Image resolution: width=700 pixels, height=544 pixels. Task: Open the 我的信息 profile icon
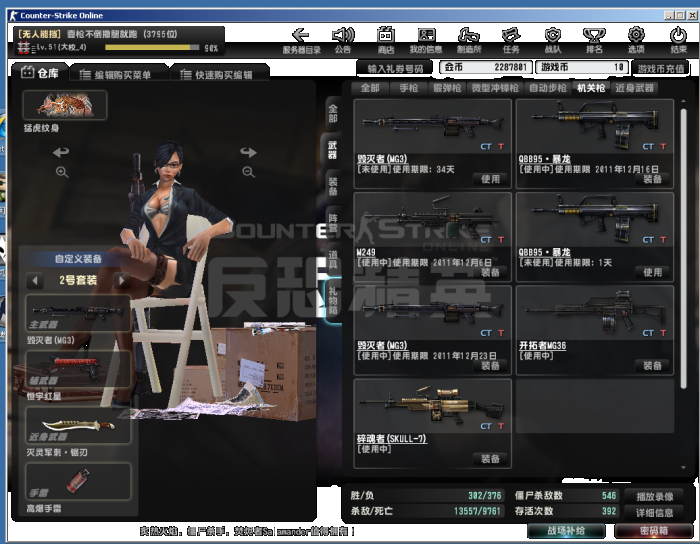pyautogui.click(x=426, y=36)
